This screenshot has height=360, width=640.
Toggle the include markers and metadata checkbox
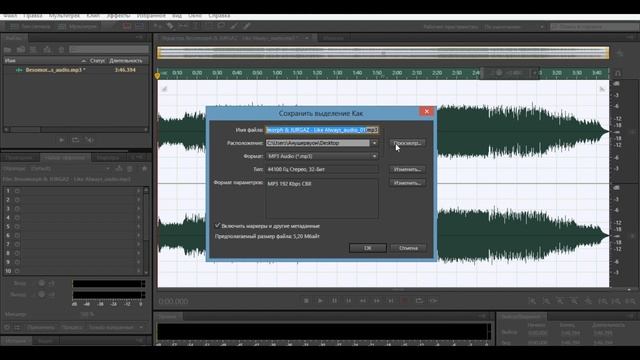coord(218,225)
